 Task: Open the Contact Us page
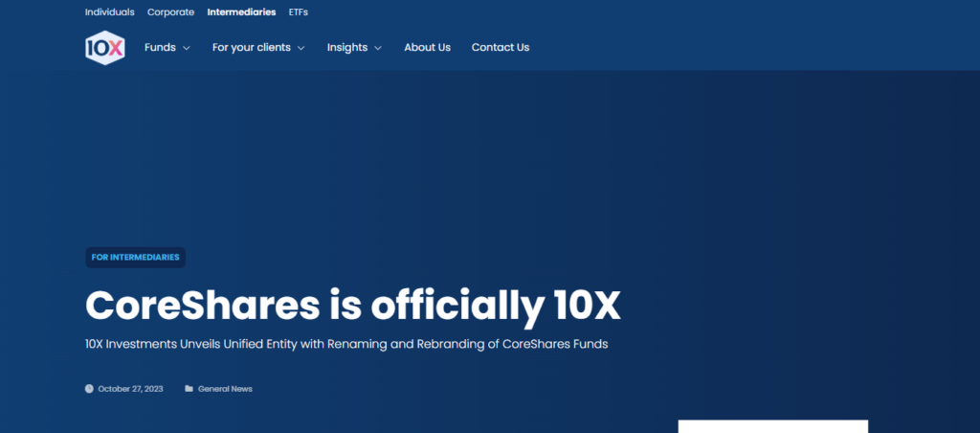click(500, 48)
